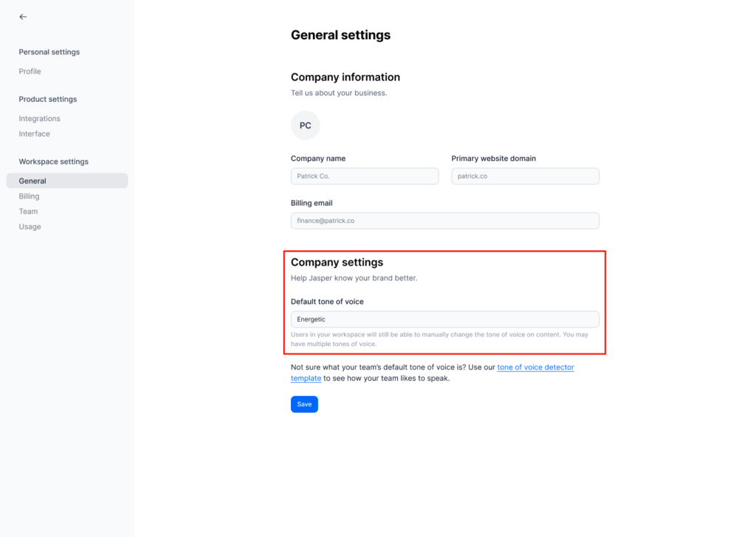Open Profile settings
This screenshot has width=756, height=537.
[30, 72]
